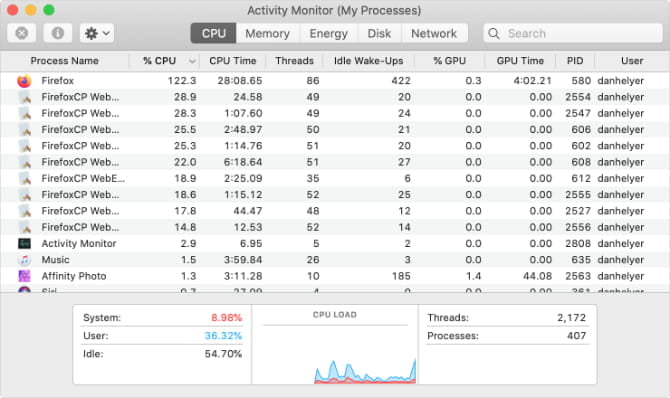Select the Affinity Photo process name
Screen dimensions: 670x398
(74, 276)
